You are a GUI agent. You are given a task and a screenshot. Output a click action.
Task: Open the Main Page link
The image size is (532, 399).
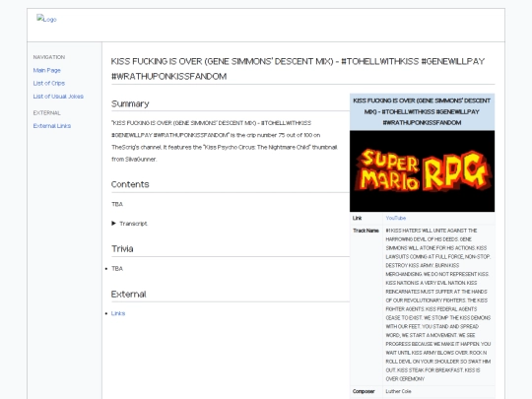pos(47,70)
